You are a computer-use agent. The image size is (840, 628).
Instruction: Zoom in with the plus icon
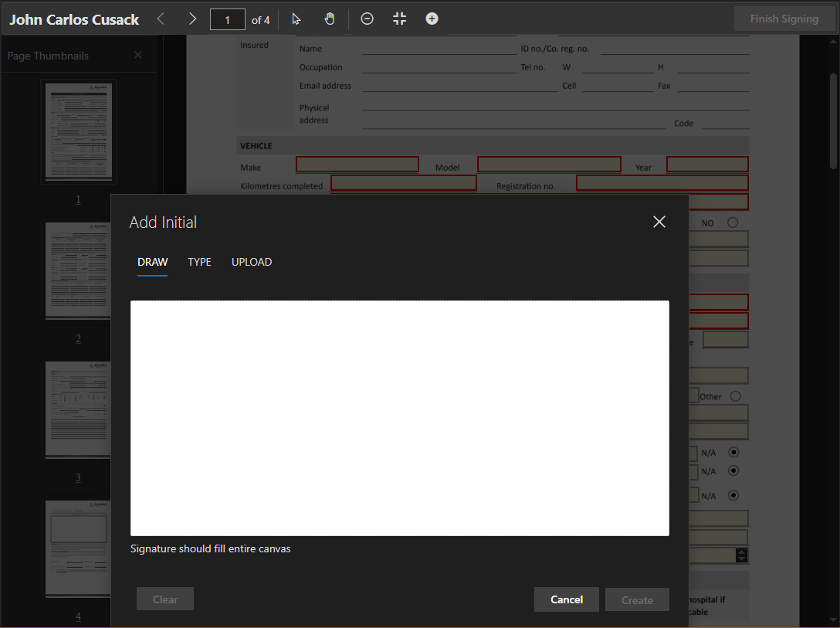[432, 19]
